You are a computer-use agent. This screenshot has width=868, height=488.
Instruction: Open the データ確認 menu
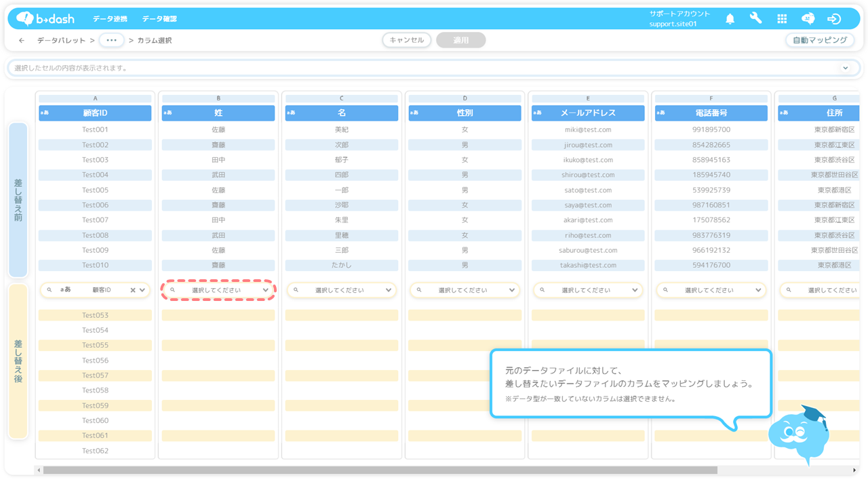coord(159,19)
